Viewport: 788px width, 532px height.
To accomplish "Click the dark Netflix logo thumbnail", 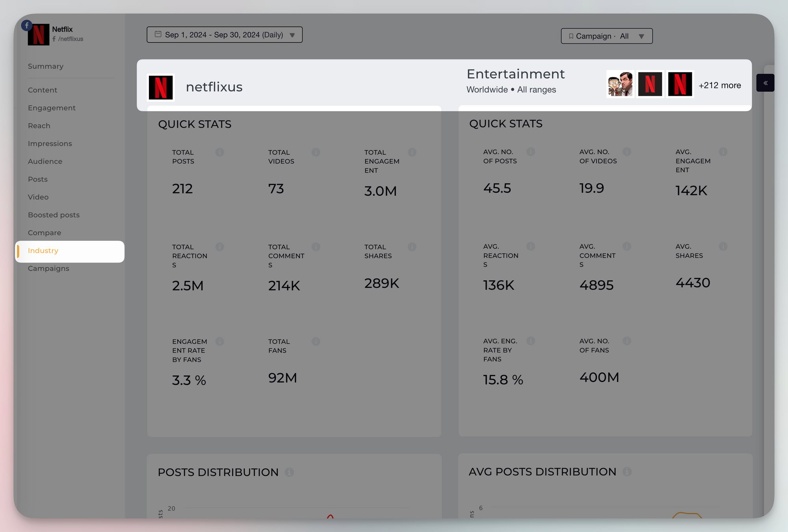I will point(650,84).
